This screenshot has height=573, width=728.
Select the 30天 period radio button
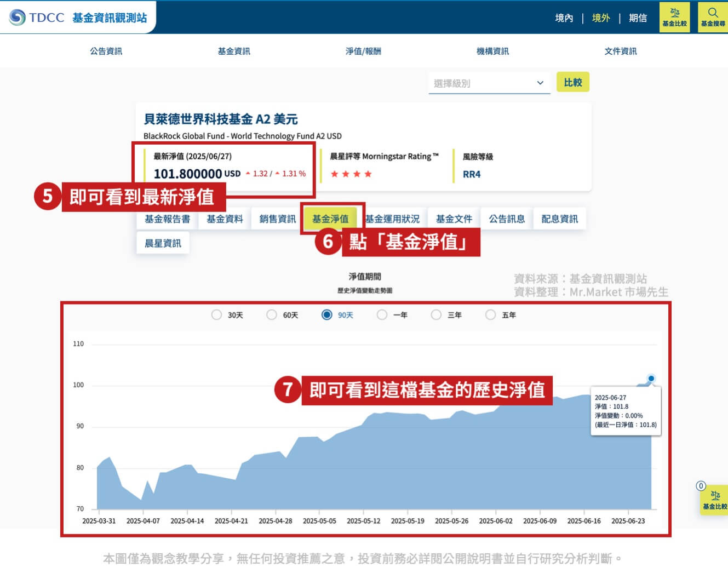(x=216, y=315)
